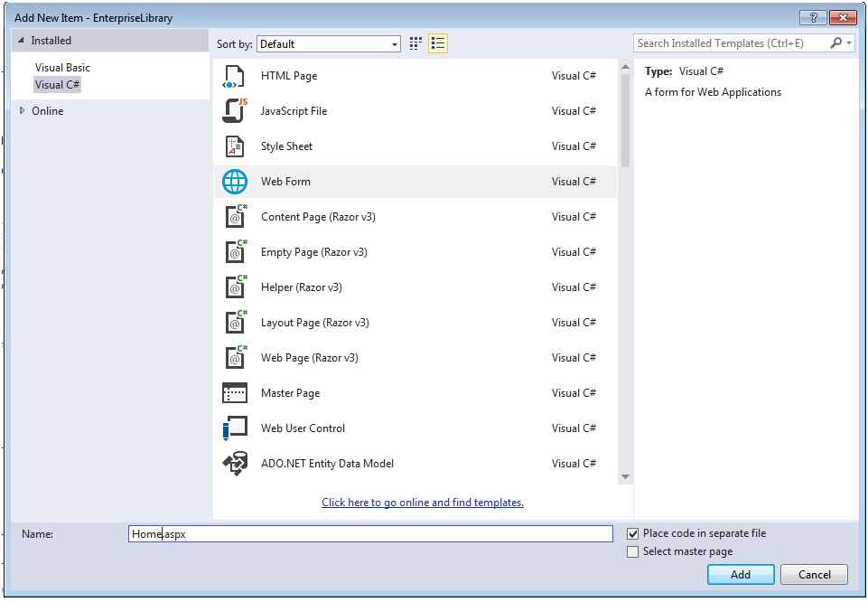Select the HTML Page template icon
This screenshot has height=602, width=868.
tap(234, 76)
